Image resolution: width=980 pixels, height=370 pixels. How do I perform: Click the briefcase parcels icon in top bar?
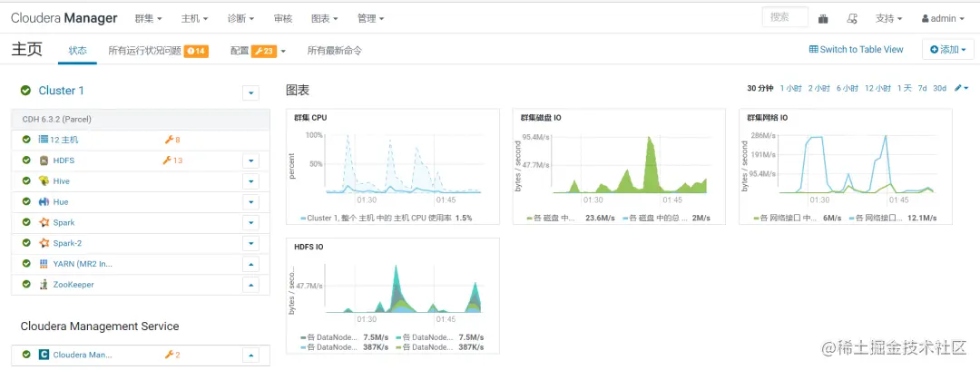point(823,19)
